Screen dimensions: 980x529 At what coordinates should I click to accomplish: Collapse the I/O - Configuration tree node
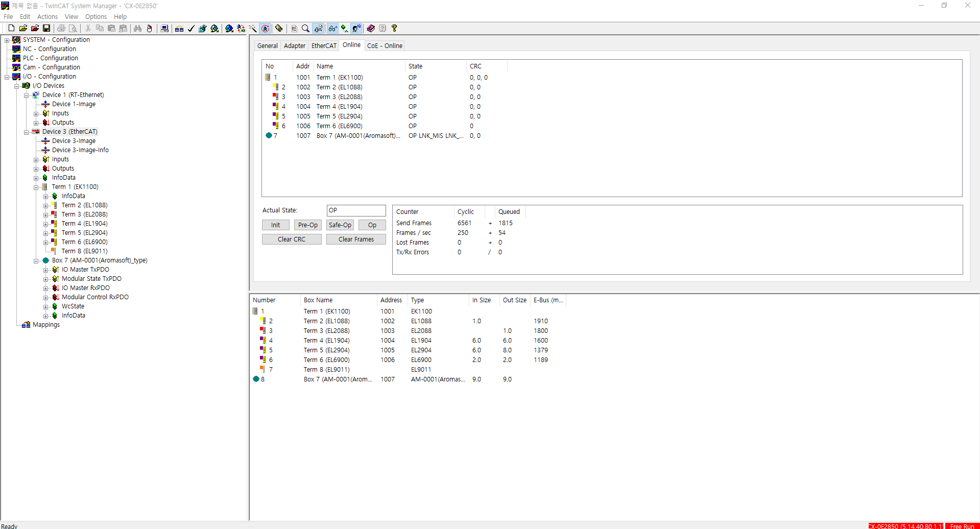[x=7, y=77]
